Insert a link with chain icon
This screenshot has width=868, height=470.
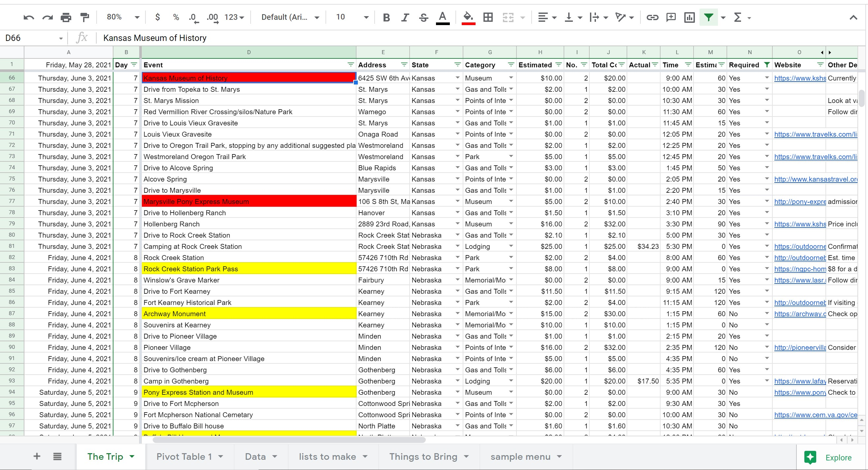(652, 17)
